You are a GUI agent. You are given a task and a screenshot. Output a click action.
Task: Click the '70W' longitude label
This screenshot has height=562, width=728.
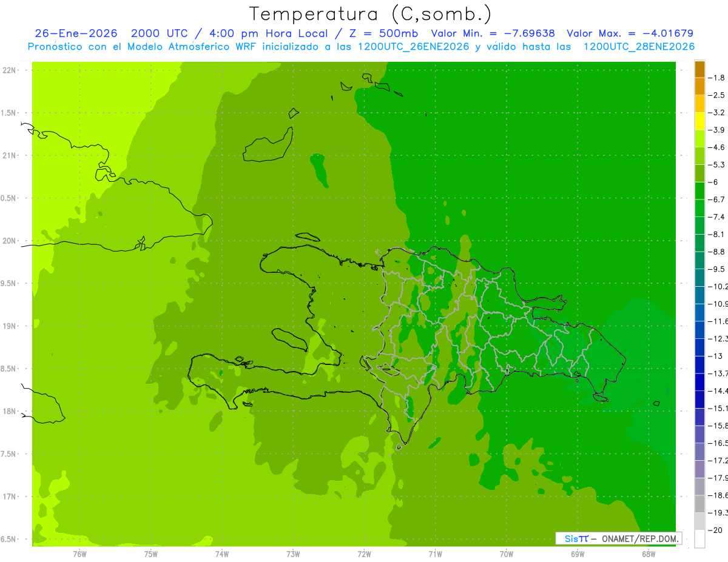507,554
